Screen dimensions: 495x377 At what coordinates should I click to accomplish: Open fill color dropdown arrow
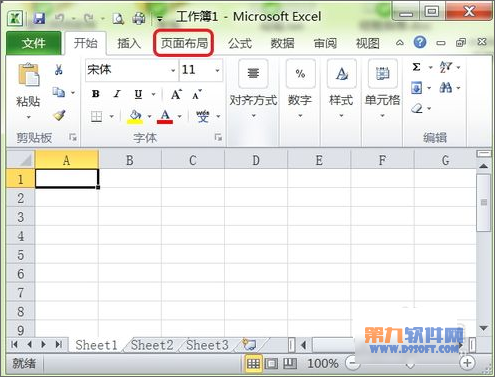click(149, 116)
